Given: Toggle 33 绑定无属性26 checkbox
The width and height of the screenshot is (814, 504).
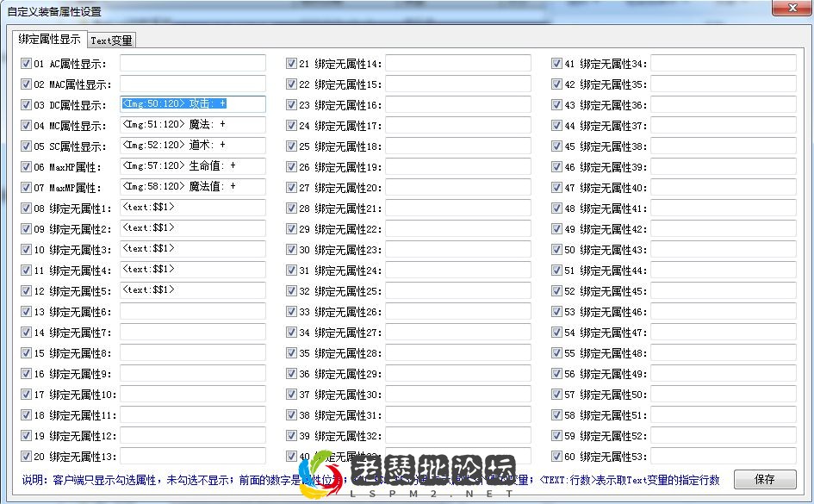Looking at the screenshot, I should [291, 311].
